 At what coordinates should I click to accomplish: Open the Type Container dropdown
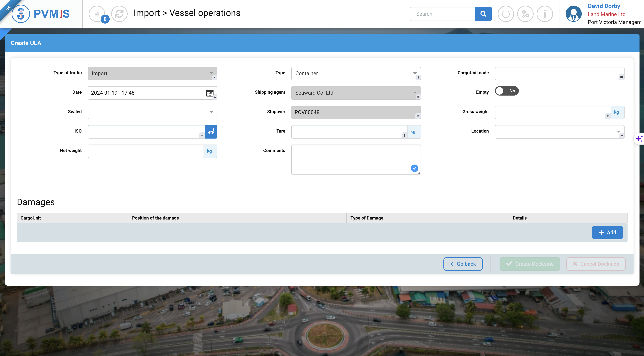pos(356,73)
